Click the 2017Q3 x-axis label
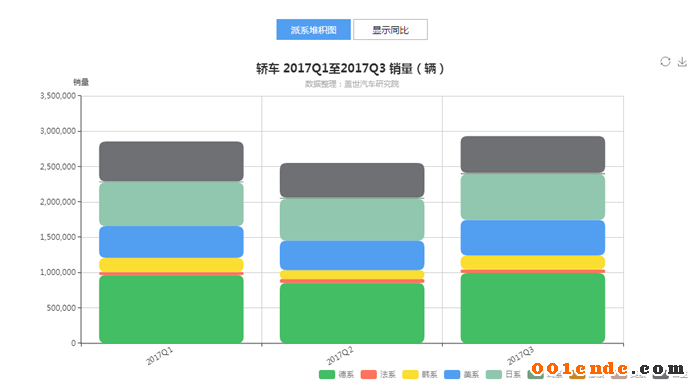 [x=521, y=356]
